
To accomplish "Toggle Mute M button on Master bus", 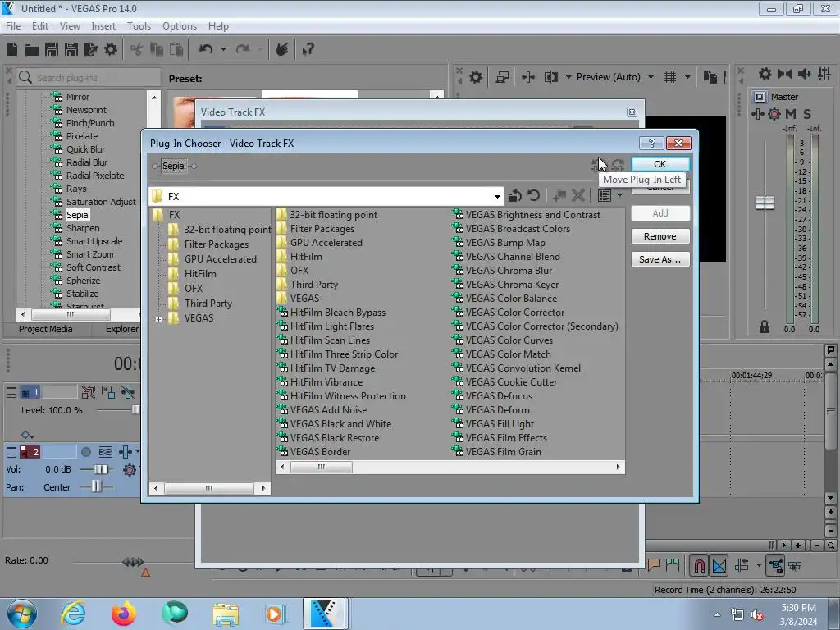I will (791, 113).
